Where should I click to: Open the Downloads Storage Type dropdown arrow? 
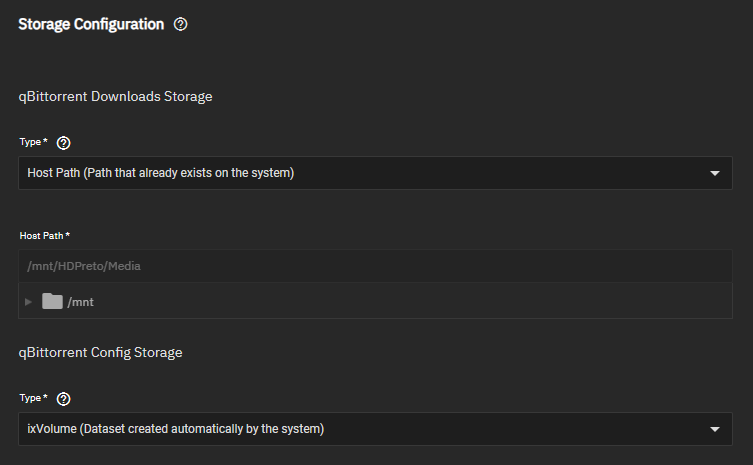click(715, 173)
